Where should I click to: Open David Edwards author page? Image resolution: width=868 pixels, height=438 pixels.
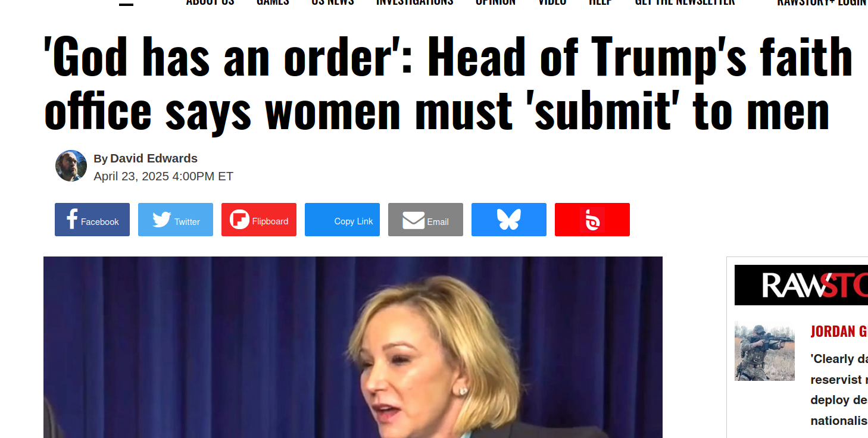[x=154, y=158]
